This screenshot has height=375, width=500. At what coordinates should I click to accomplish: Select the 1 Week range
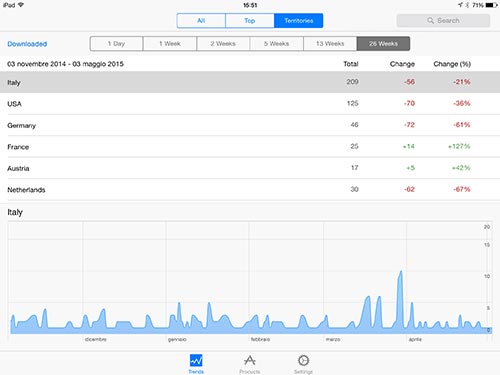tap(170, 44)
